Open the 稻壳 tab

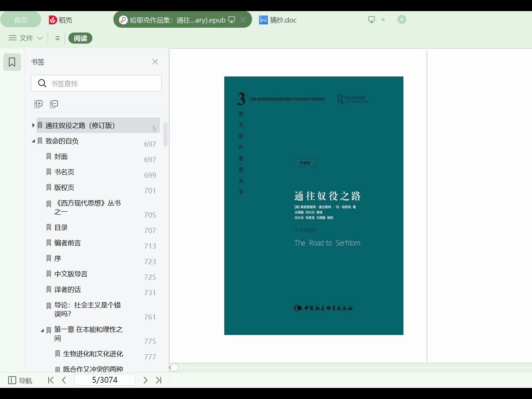[x=61, y=20]
